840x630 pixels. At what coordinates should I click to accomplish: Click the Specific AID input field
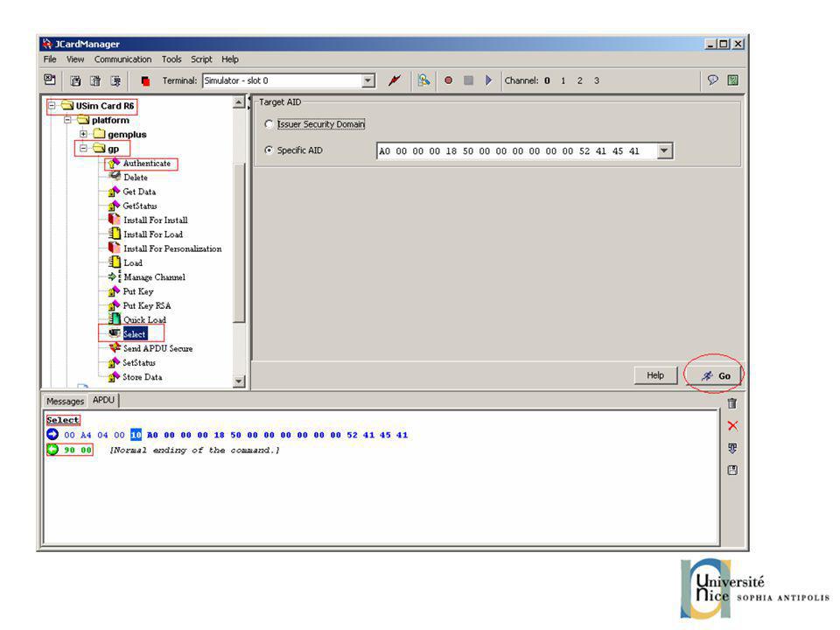[517, 151]
